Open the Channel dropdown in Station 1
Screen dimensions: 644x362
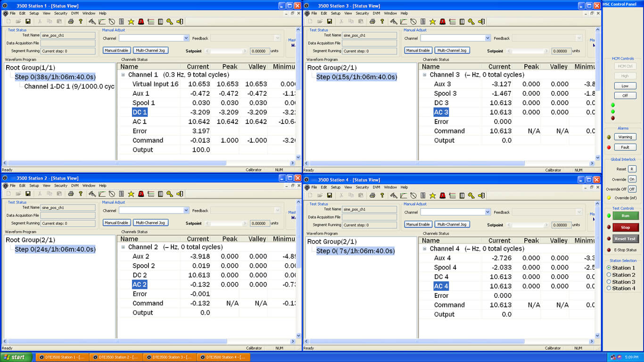186,38
